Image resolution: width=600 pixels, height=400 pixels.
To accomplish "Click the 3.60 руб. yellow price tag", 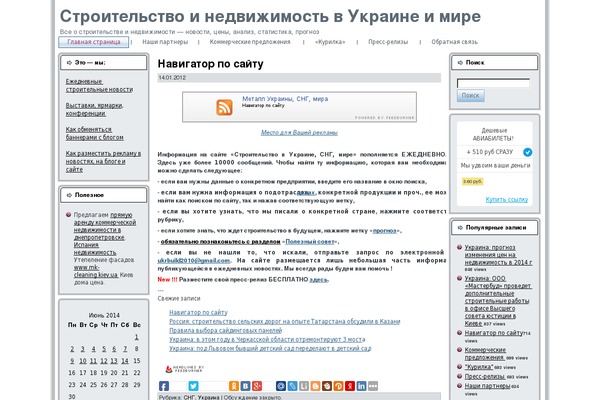I will (472, 181).
